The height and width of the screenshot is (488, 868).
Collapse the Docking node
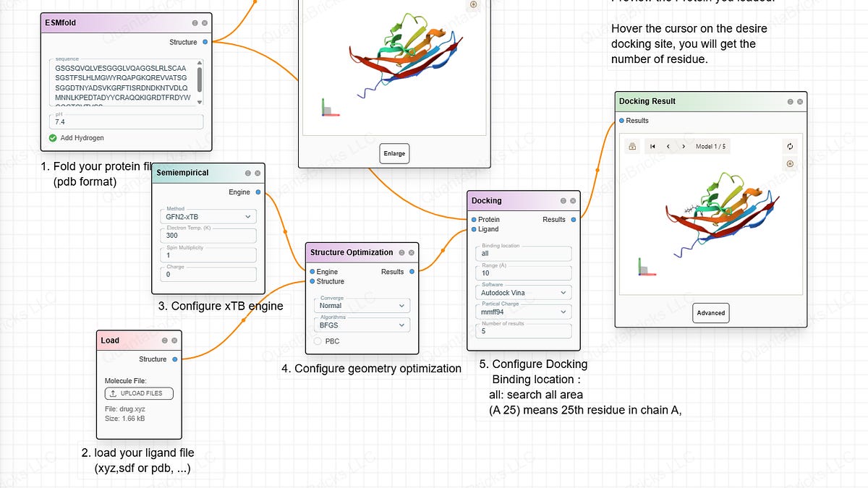click(x=562, y=201)
